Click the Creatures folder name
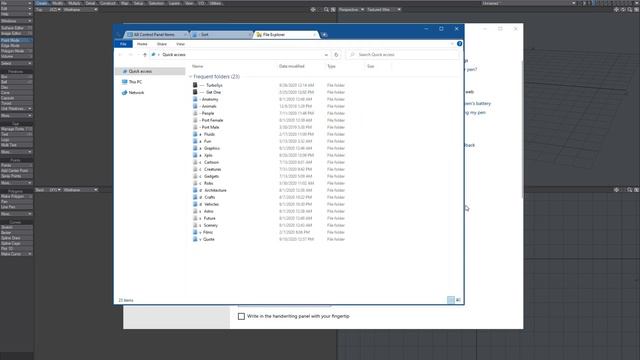 (213, 169)
